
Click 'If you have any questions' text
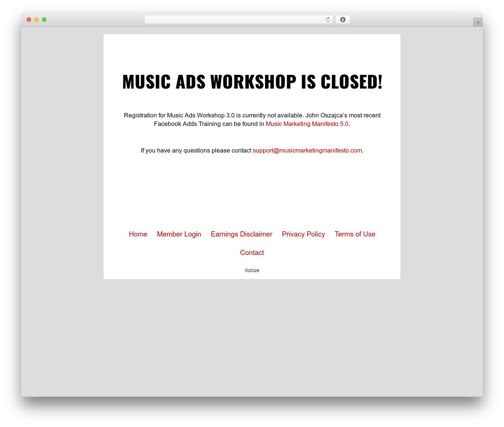click(x=175, y=150)
